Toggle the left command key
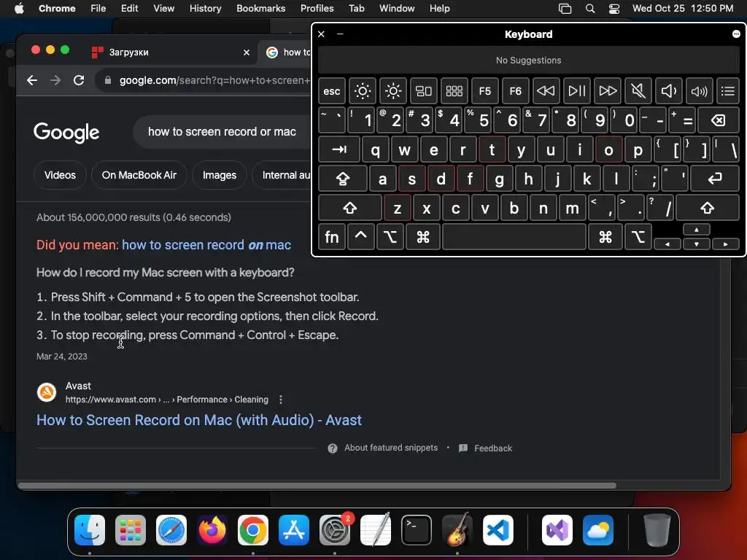Image resolution: width=747 pixels, height=560 pixels. click(422, 237)
